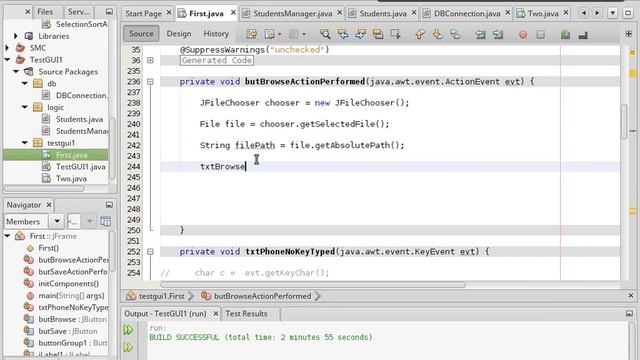Click the Find Selection magnifier icon
The height and width of the screenshot is (360, 640).
coord(325,34)
